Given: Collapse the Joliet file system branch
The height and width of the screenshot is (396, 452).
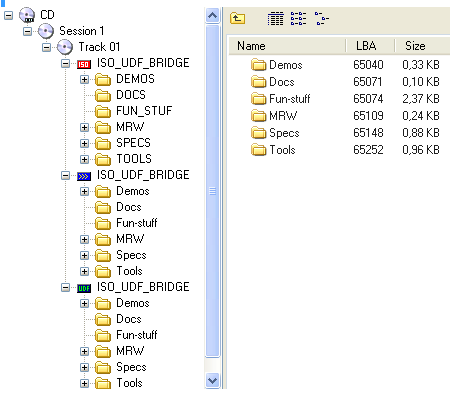Looking at the screenshot, I should coord(65,175).
